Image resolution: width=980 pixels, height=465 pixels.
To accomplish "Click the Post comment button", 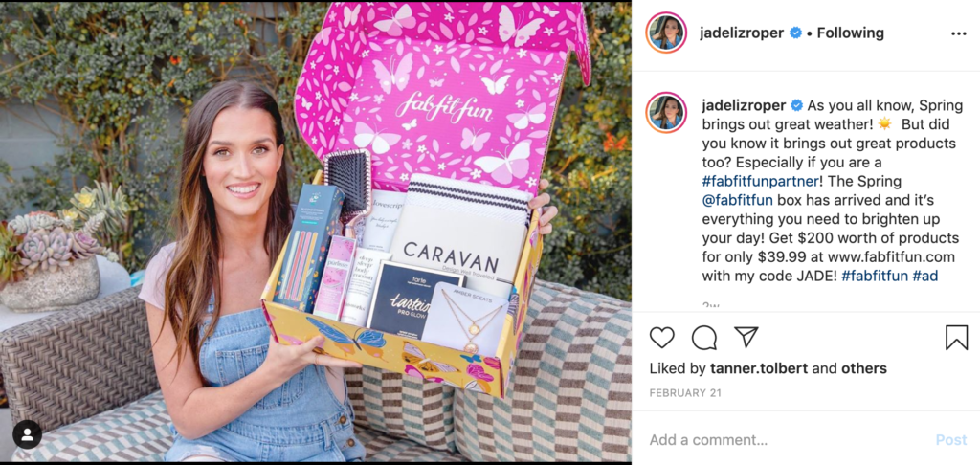I will (x=951, y=440).
